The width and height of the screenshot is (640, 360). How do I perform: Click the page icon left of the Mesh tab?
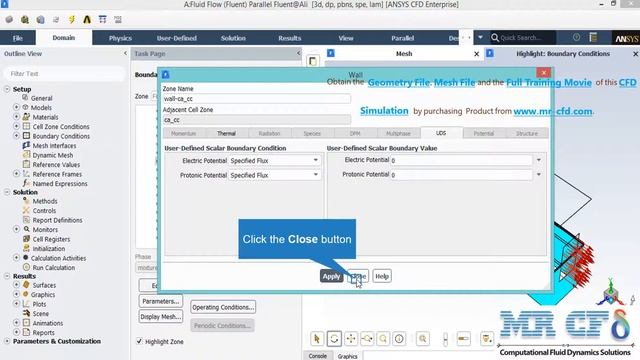pos(313,61)
